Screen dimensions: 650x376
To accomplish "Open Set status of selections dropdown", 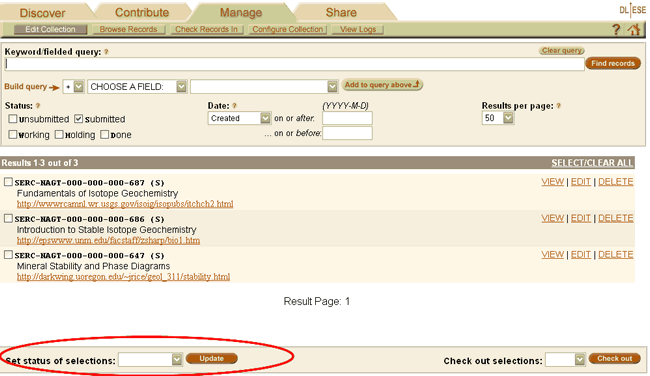I will [150, 359].
